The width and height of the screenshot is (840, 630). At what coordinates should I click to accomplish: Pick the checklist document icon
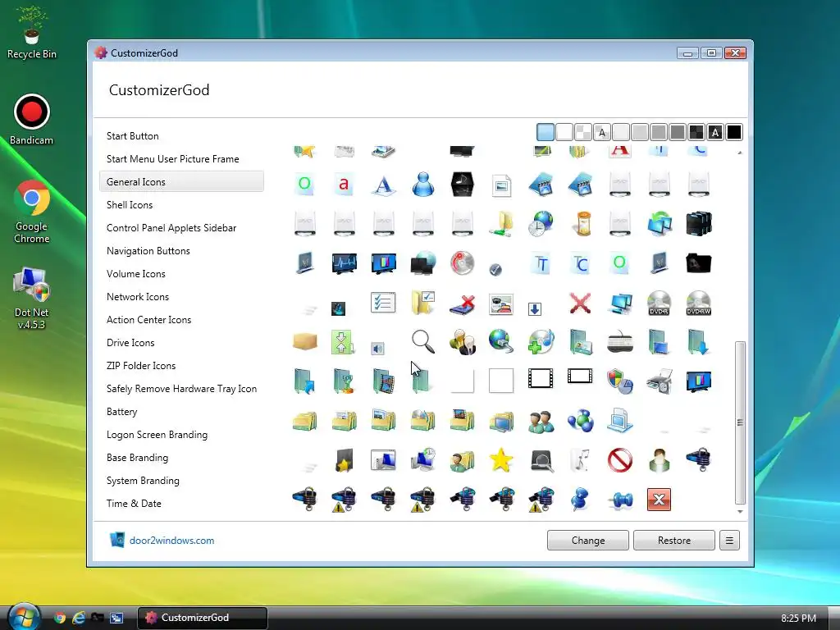383,303
